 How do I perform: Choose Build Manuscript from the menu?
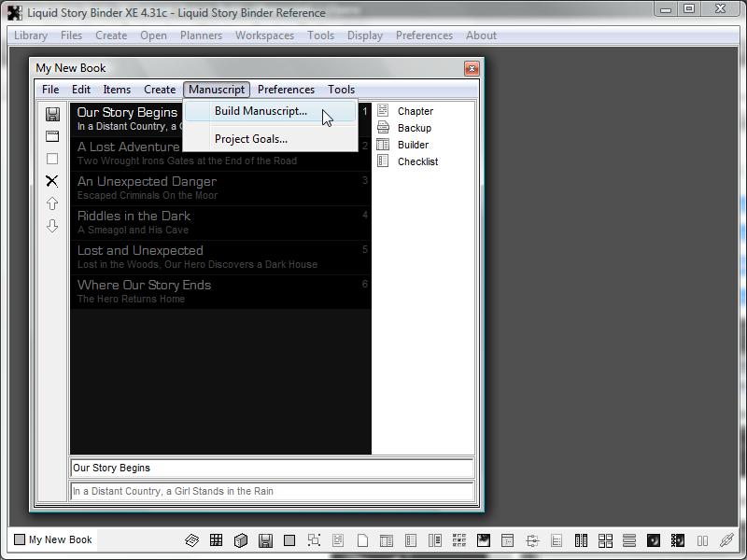point(261,111)
